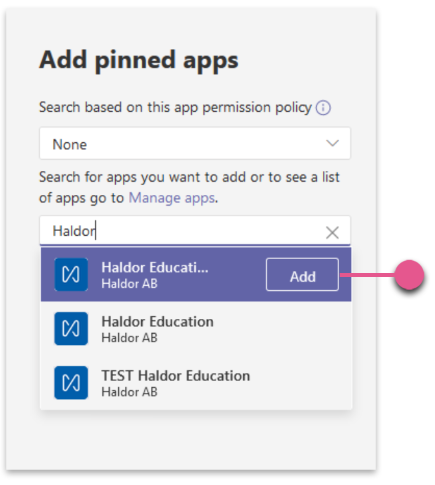Click the app permission policy label text

[175, 108]
